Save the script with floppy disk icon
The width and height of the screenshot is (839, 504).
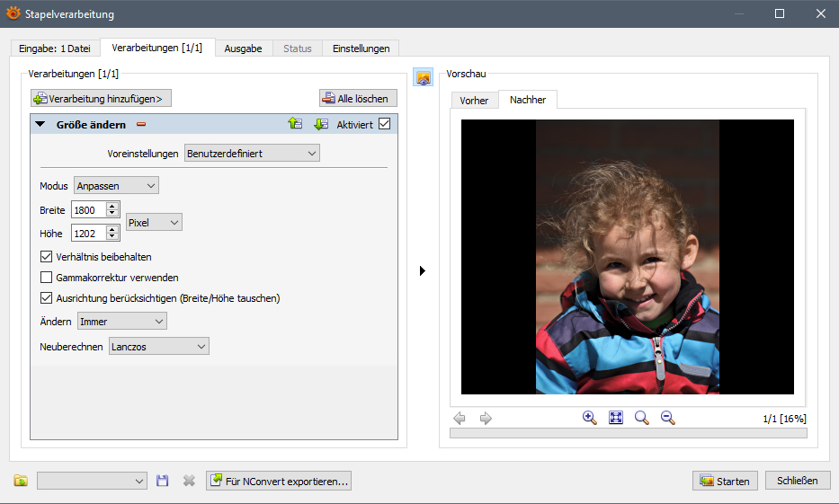[163, 481]
